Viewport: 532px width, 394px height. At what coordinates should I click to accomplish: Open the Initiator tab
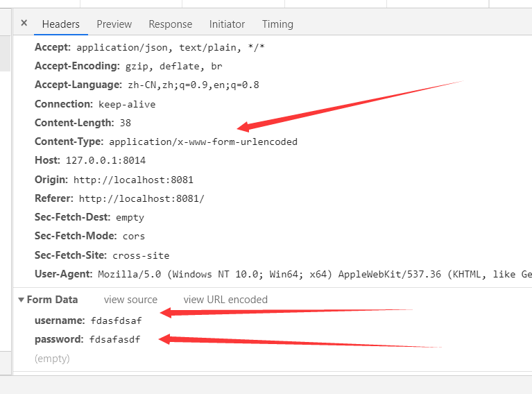[227, 24]
